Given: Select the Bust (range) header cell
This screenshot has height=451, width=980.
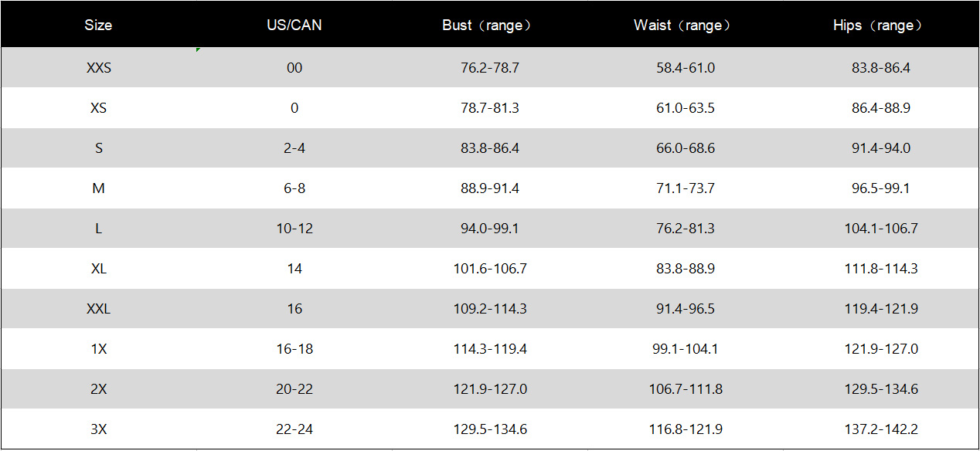Looking at the screenshot, I should coord(489,25).
